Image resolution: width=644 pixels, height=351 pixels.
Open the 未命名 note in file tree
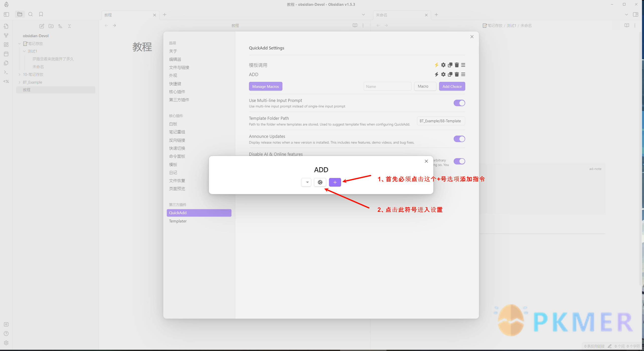pos(38,67)
